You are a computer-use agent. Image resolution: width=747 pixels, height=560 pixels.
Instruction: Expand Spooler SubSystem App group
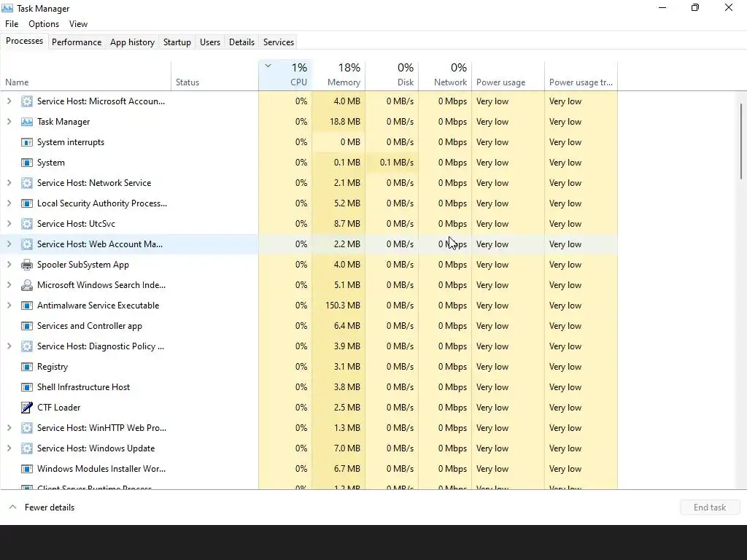point(9,265)
